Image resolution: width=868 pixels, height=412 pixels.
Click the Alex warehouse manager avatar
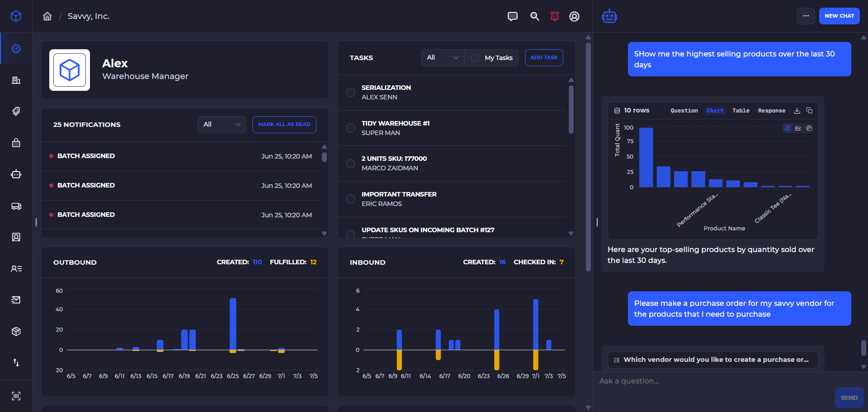point(70,70)
